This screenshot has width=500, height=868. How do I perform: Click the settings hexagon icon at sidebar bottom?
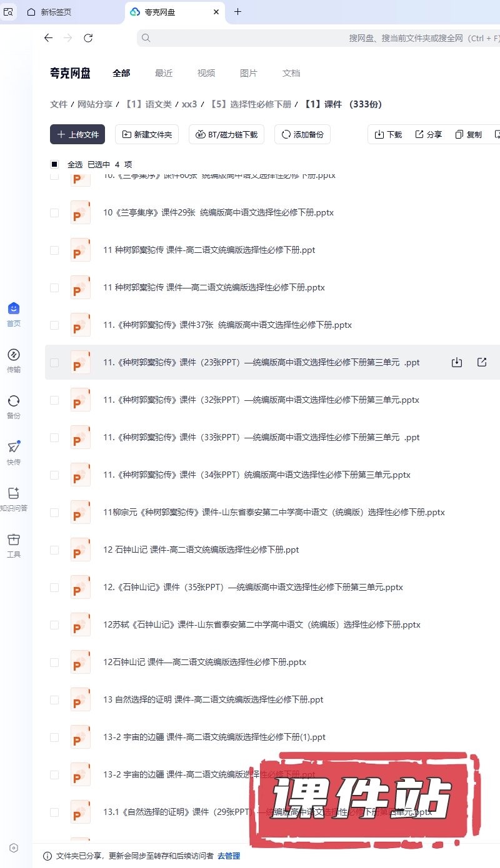pyautogui.click(x=14, y=848)
